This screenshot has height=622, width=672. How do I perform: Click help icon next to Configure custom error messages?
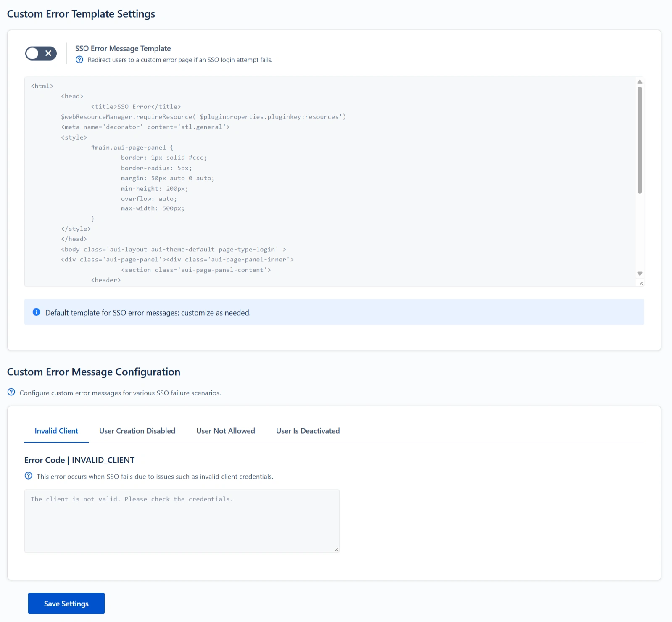[x=11, y=392]
